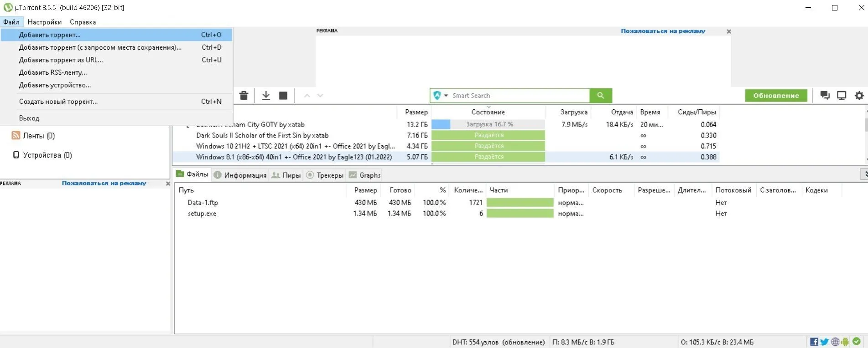Screen dimensions: 868x348
Task: Click the stop torrent square icon
Action: pos(283,96)
